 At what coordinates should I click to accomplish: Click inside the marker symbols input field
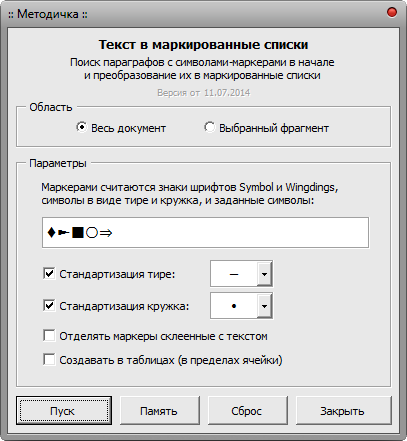click(x=205, y=233)
